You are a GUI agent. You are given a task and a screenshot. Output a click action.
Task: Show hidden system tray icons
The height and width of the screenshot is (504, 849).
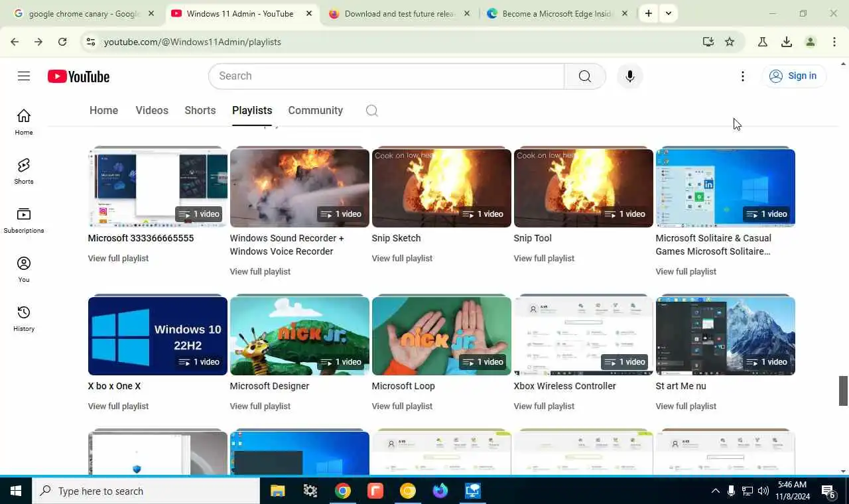pos(715,491)
